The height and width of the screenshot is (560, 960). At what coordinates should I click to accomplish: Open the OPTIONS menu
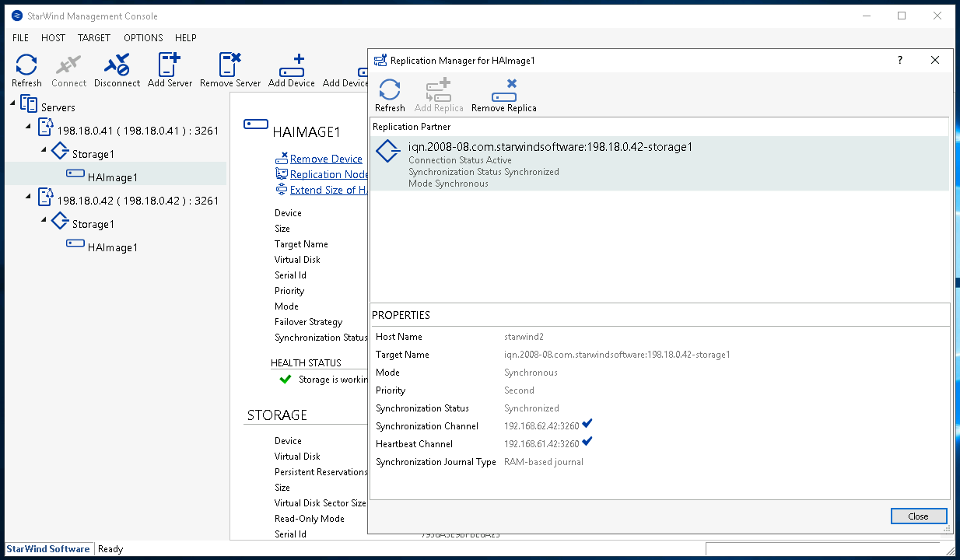click(x=143, y=37)
